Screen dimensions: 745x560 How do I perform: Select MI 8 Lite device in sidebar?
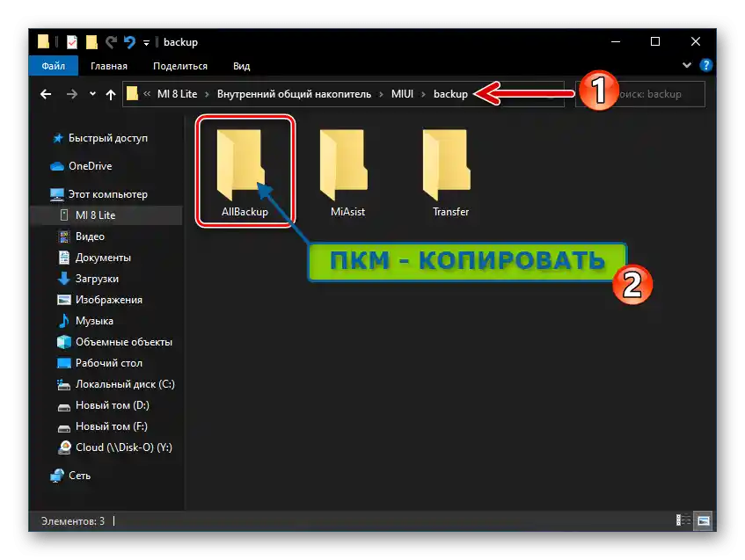106,215
